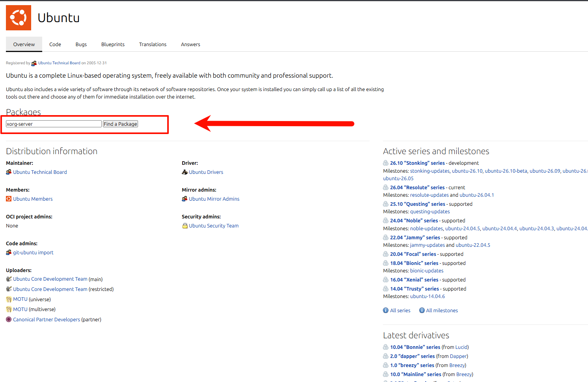Click the icon beside 10.04 Bonnie series
Viewport: 588px width, 382px height.
pyautogui.click(x=386, y=347)
